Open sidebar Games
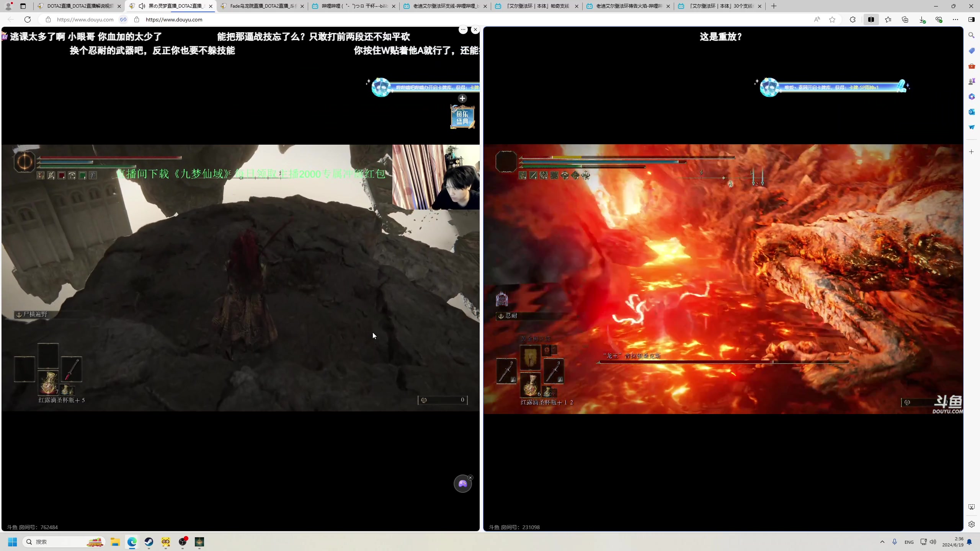The width and height of the screenshot is (980, 551). pyautogui.click(x=972, y=81)
